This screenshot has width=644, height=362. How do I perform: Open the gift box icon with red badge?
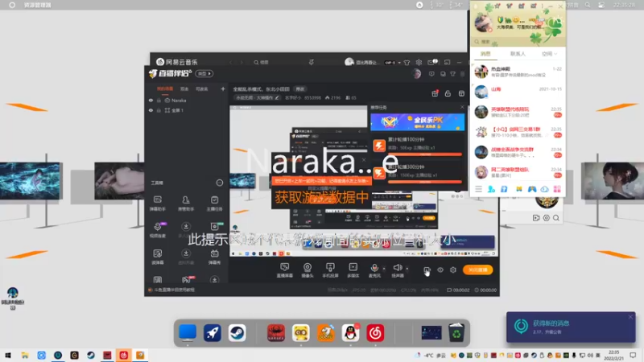point(435,93)
